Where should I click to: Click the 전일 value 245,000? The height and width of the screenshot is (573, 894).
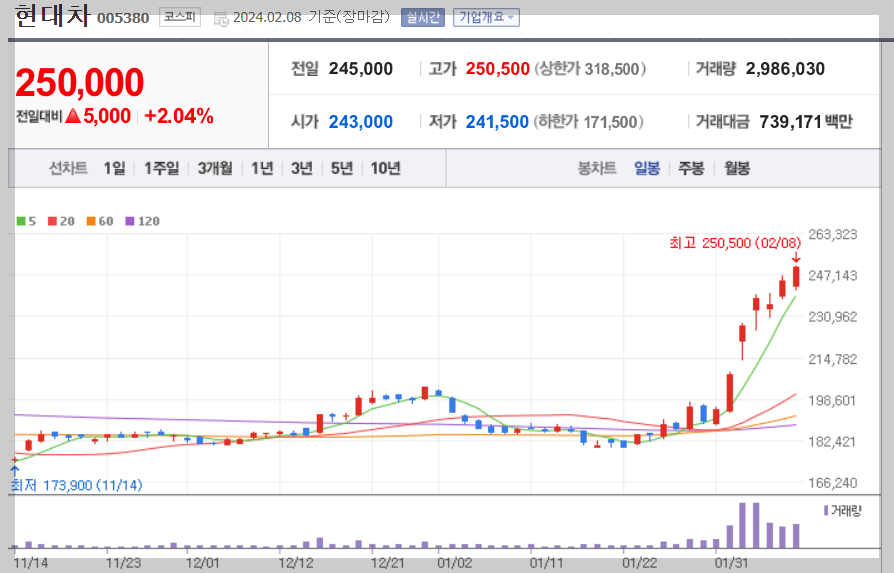coord(360,69)
